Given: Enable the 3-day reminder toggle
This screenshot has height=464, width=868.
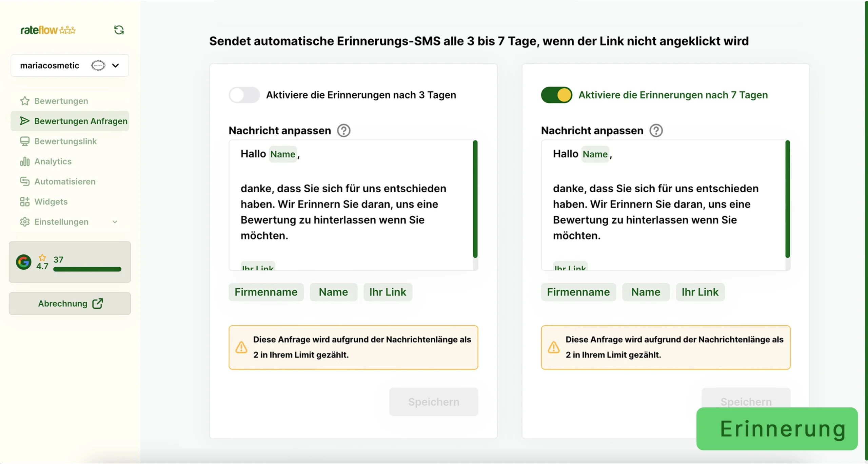Looking at the screenshot, I should (244, 95).
